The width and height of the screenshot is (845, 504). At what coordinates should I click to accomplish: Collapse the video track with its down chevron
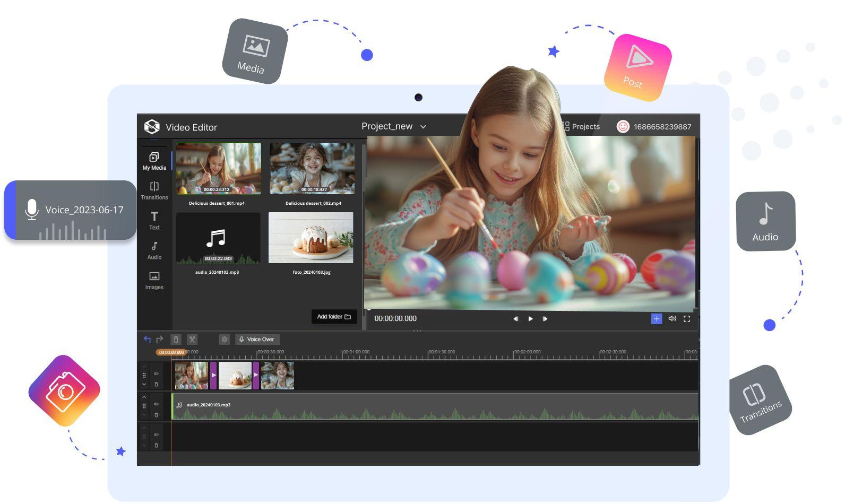click(x=144, y=385)
